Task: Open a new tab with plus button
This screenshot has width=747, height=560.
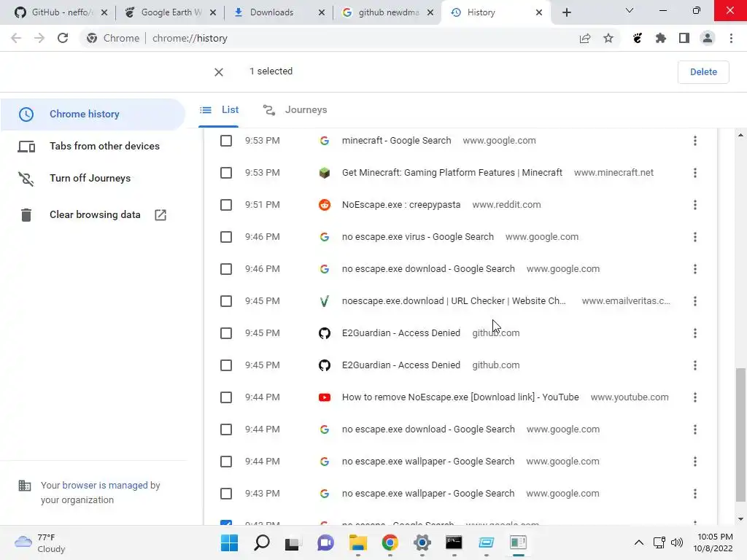Action: [566, 12]
